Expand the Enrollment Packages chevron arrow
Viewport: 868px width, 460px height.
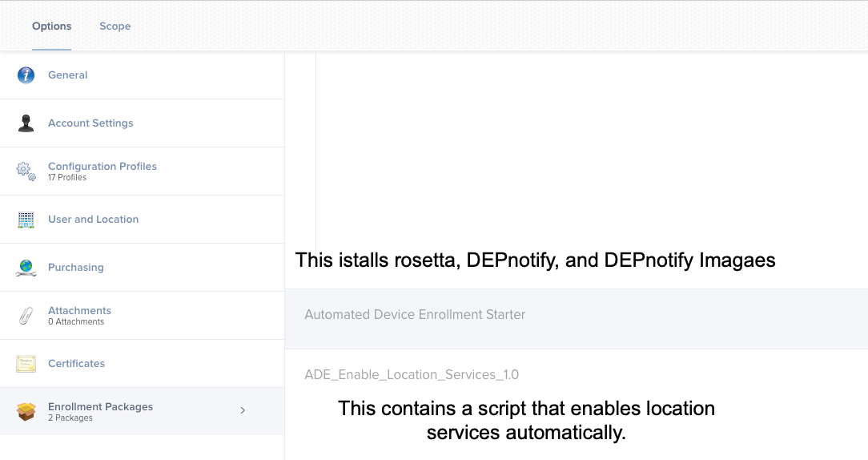pos(243,410)
